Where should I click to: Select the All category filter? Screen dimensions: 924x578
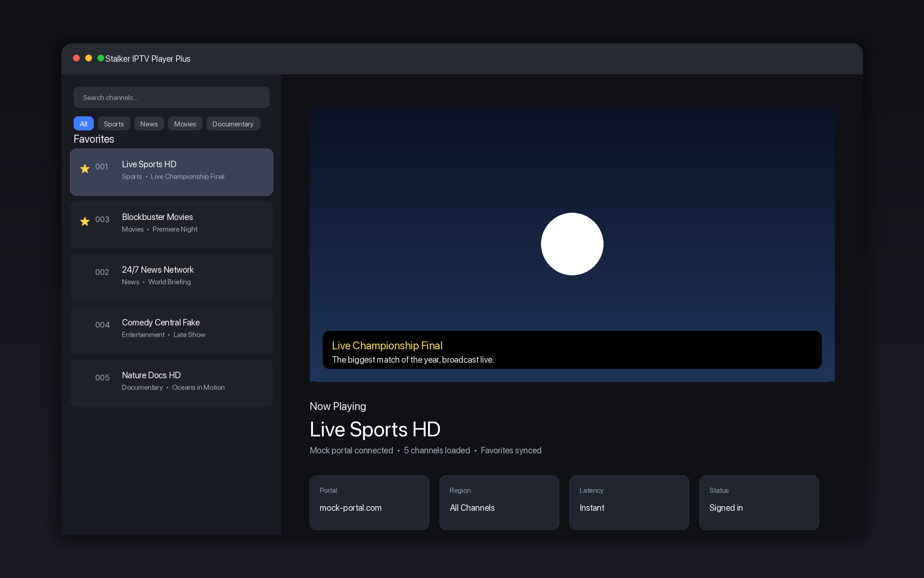point(83,124)
